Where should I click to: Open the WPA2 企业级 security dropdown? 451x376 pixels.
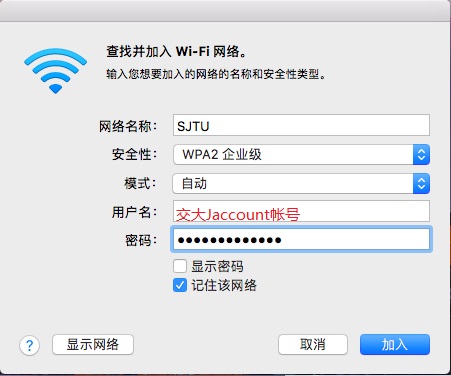click(301, 154)
